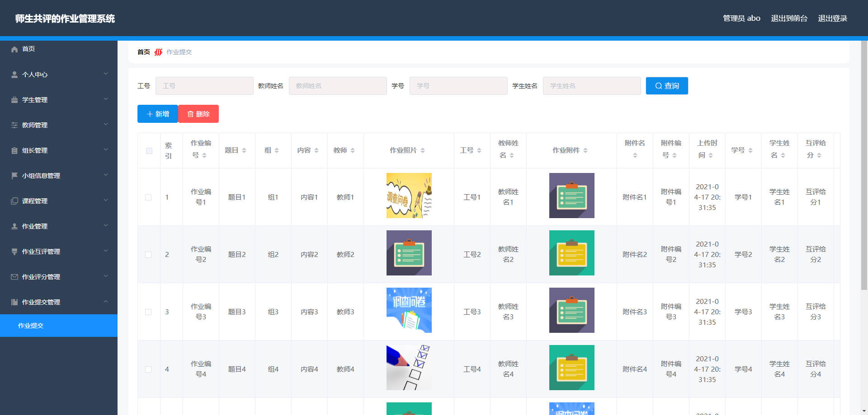Click the sort arrows on 作业编号 column
This screenshot has width=868, height=415.
point(204,155)
